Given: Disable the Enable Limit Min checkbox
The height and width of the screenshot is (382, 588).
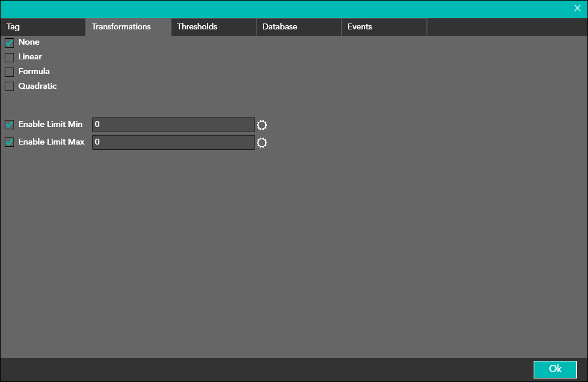Looking at the screenshot, I should (9, 125).
